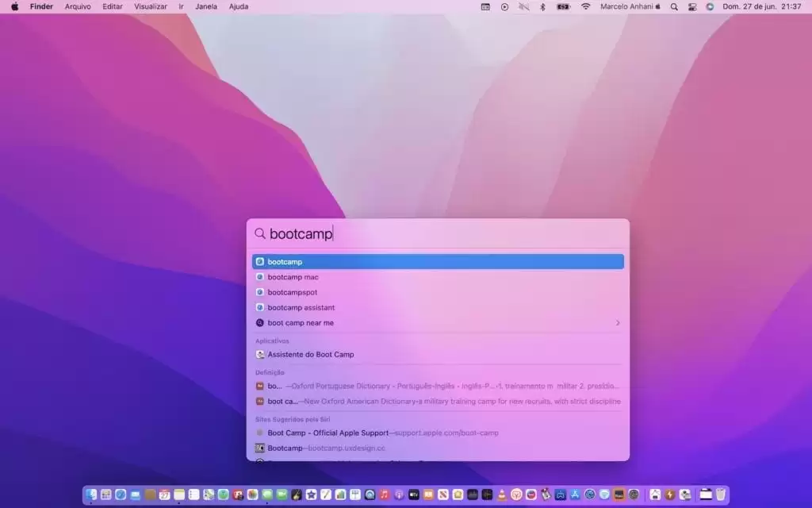Expand 'boot camp near me' chevron
This screenshot has width=812, height=508.
[x=617, y=323]
